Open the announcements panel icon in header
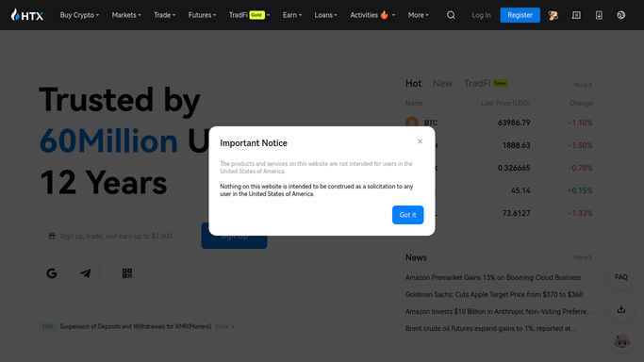The image size is (644, 362). pos(576,15)
